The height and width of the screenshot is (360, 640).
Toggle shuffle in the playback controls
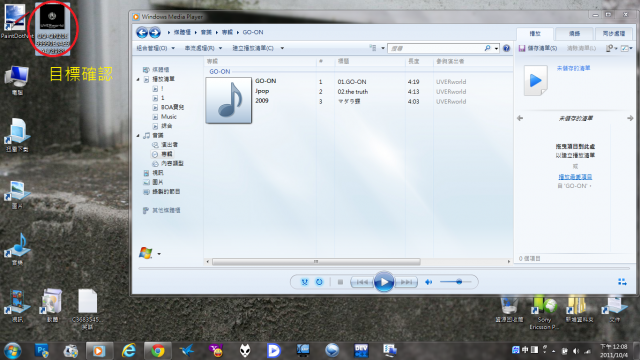[304, 282]
